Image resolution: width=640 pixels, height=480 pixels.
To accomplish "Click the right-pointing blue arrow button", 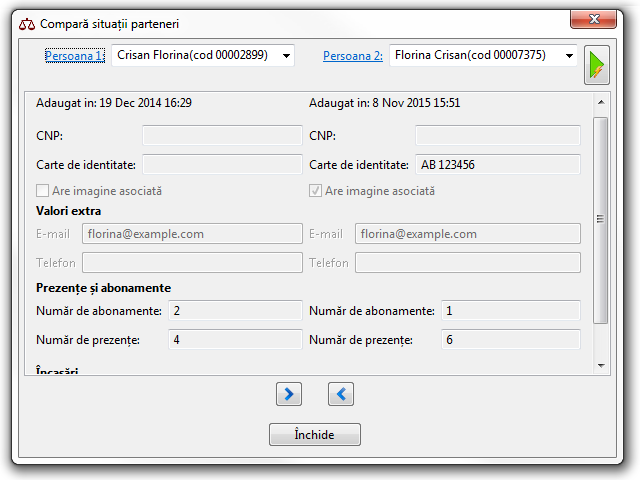I will pyautogui.click(x=288, y=395).
